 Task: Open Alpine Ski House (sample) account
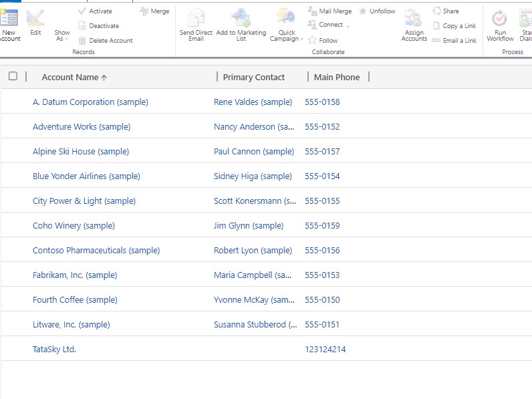[81, 152]
